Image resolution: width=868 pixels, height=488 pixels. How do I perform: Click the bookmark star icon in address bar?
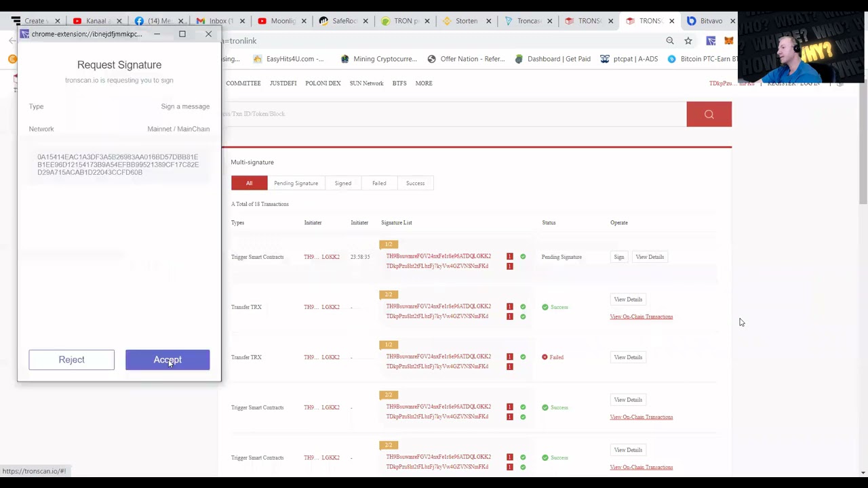point(688,41)
